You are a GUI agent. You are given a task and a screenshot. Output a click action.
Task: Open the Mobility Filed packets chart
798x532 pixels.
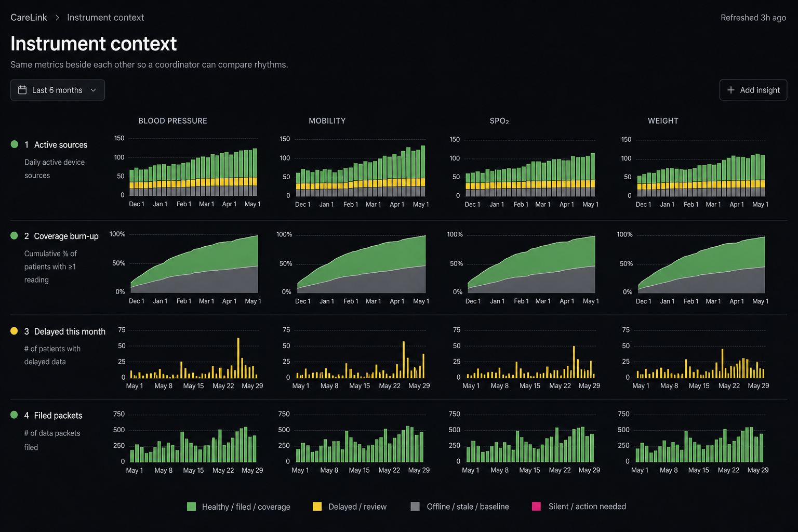(354, 442)
